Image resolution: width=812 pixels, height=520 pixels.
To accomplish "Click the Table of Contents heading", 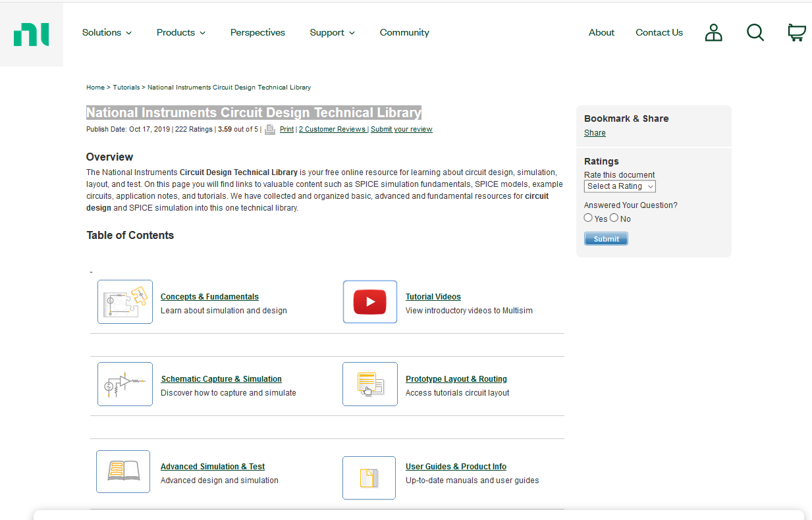I will (x=130, y=236).
